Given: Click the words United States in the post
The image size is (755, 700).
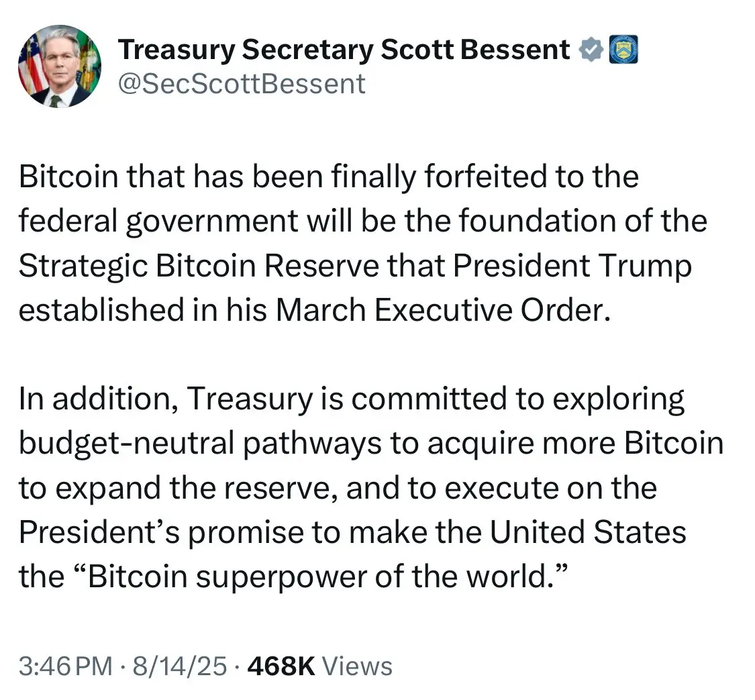Looking at the screenshot, I should click(588, 532).
